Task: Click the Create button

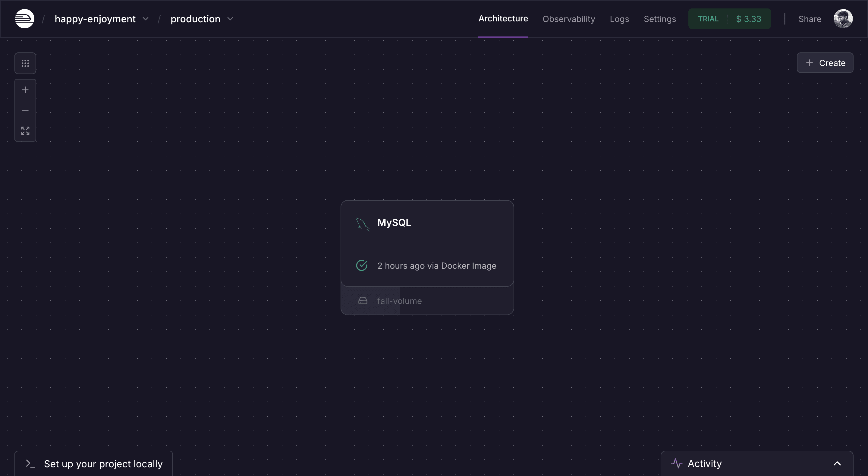Action: pyautogui.click(x=825, y=63)
